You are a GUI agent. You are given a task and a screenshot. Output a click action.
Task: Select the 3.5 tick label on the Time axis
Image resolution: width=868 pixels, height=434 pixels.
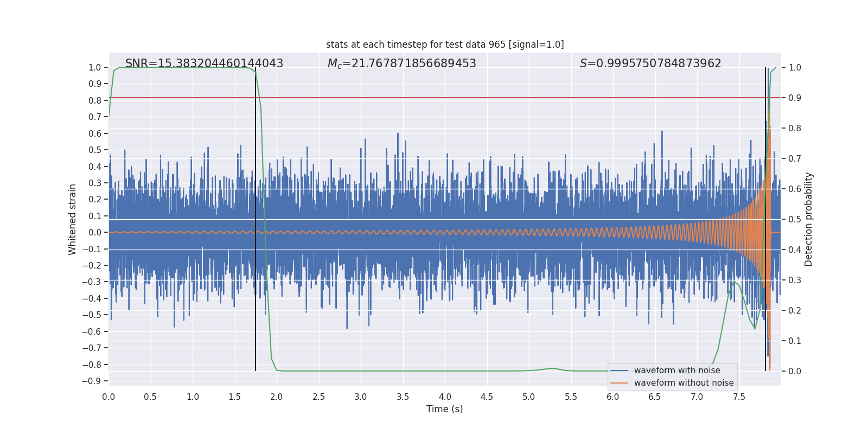tap(403, 397)
